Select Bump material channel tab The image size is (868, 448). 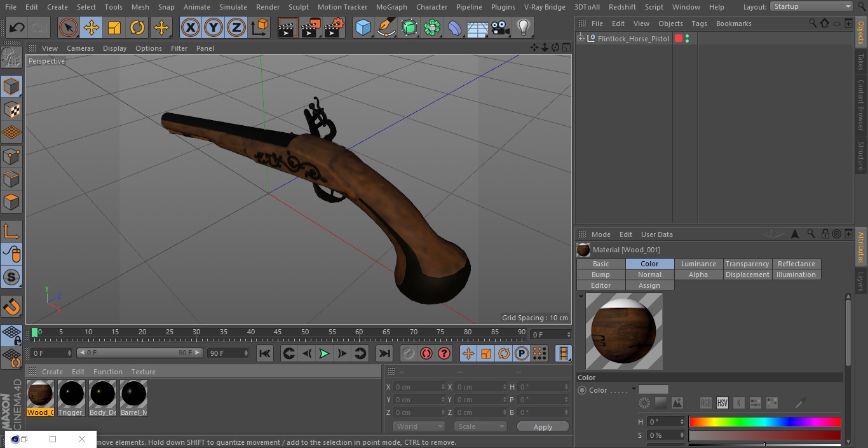pyautogui.click(x=600, y=275)
